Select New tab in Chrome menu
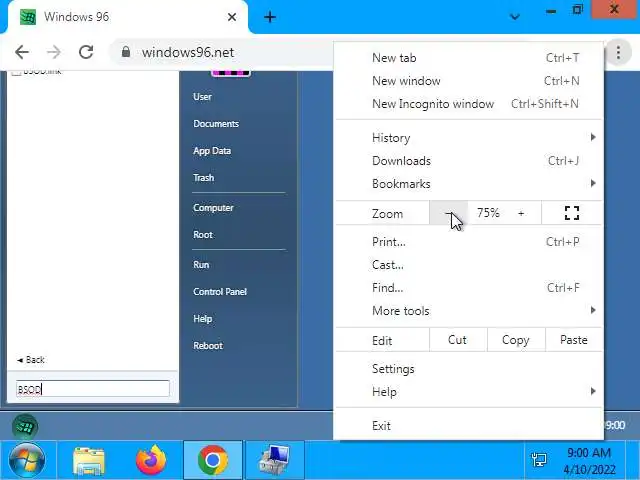Viewport: 640px width, 480px height. [x=469, y=58]
